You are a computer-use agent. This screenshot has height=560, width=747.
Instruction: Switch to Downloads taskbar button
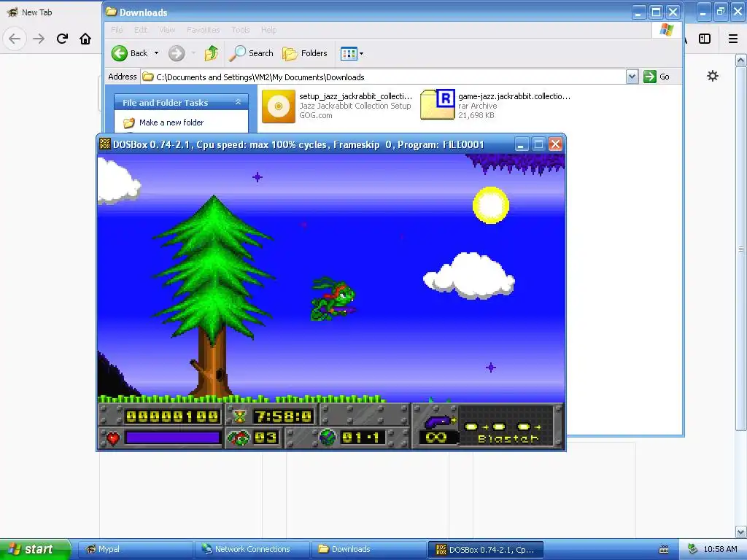369,549
